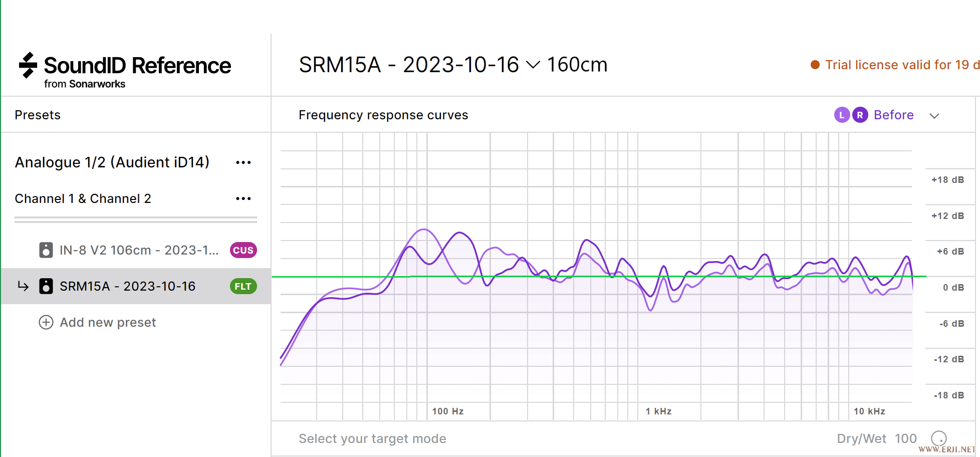Click the Add new preset link
Viewport: 980px width, 457px height.
(x=108, y=322)
